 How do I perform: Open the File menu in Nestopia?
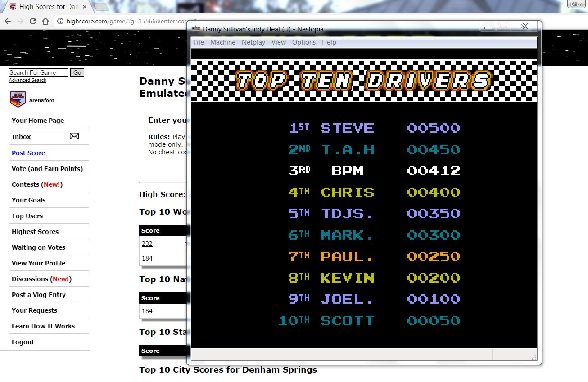click(x=199, y=42)
